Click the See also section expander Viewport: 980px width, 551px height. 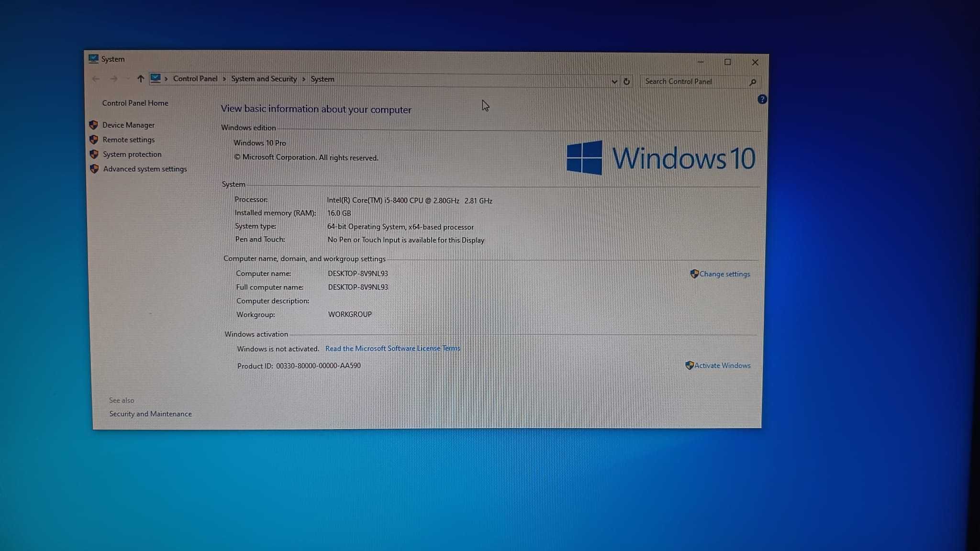coord(121,400)
